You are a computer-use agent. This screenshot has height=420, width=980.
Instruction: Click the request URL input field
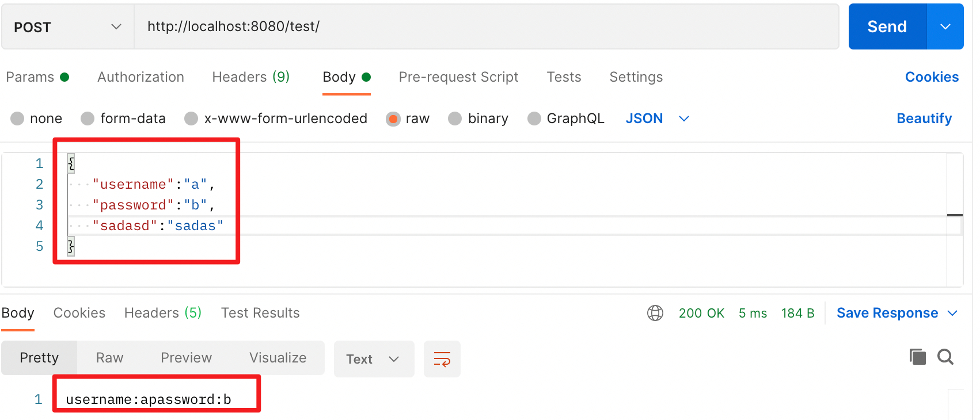tap(486, 27)
